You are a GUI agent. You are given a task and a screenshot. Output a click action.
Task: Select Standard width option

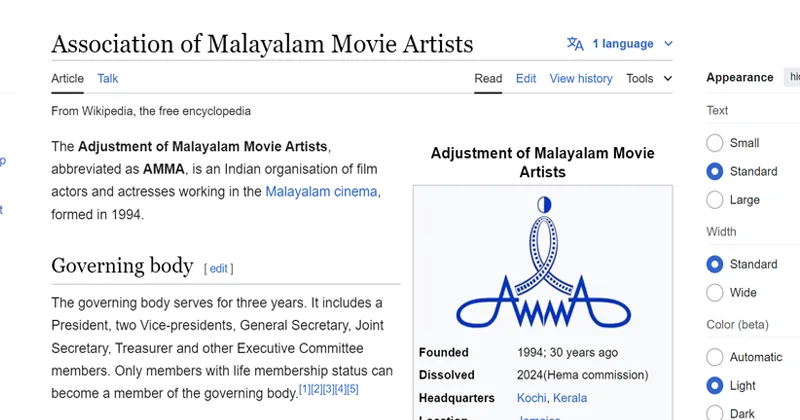715,264
